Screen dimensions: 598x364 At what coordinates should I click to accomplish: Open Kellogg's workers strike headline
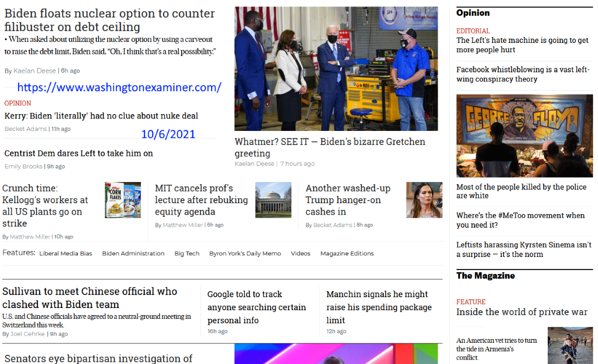pos(45,205)
